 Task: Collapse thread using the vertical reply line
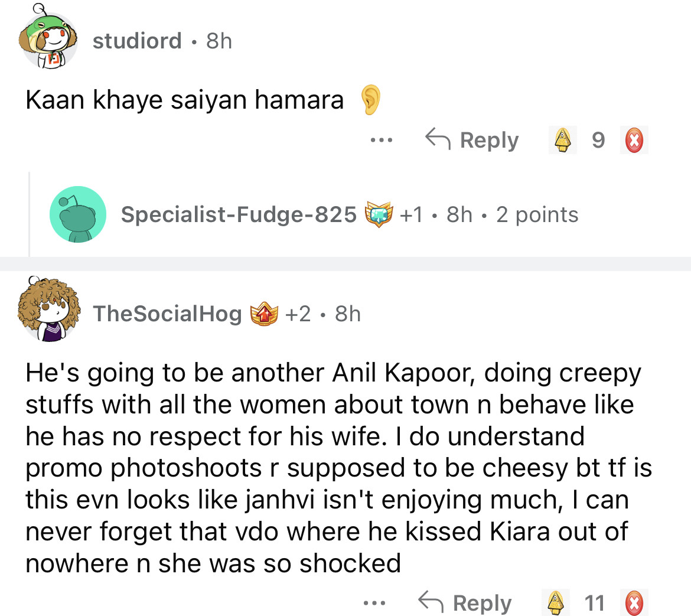(30, 214)
